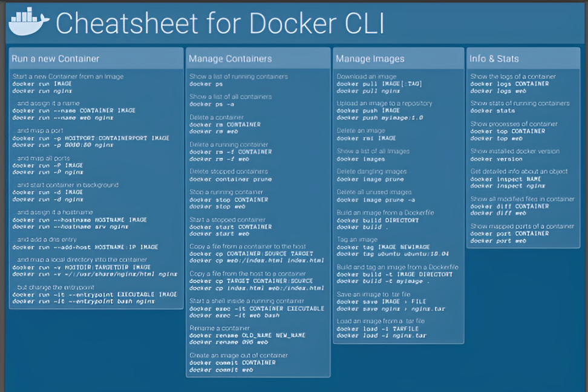The height and width of the screenshot is (392, 588).
Task: Click the 'docker commit web' example
Action: pos(221,370)
